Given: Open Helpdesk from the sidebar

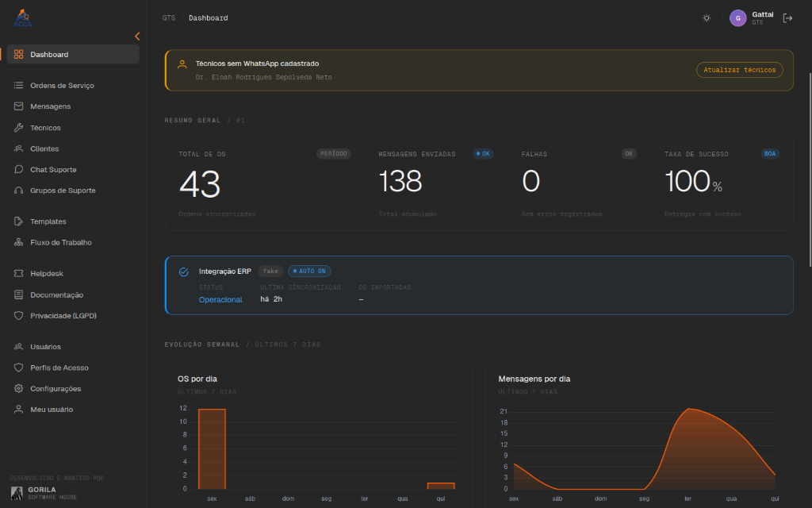Looking at the screenshot, I should coord(73,274).
